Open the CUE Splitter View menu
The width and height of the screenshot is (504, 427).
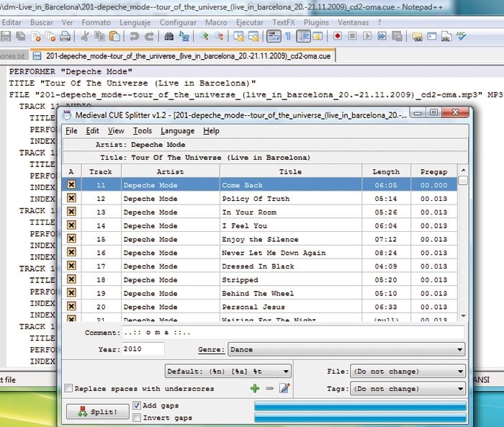point(116,131)
